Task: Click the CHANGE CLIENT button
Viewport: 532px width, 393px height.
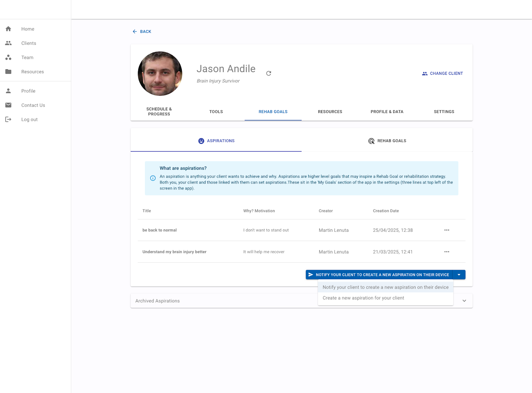Action: [x=443, y=73]
